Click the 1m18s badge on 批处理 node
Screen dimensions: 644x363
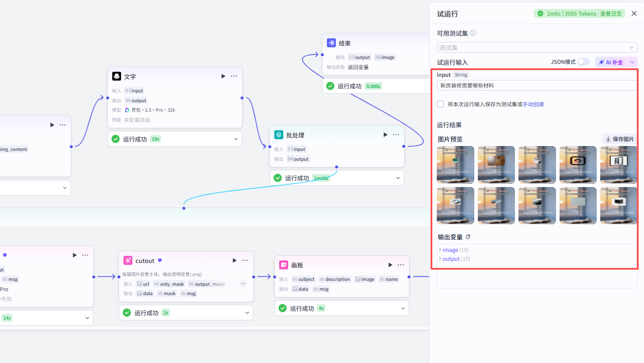pyautogui.click(x=321, y=178)
